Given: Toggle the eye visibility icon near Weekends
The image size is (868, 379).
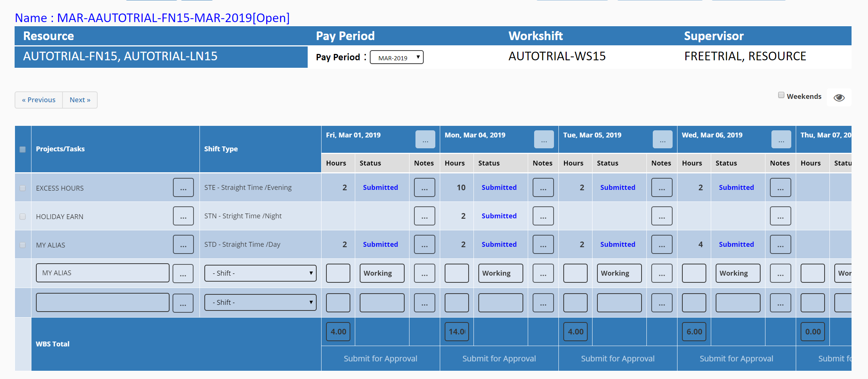Looking at the screenshot, I should pos(839,97).
